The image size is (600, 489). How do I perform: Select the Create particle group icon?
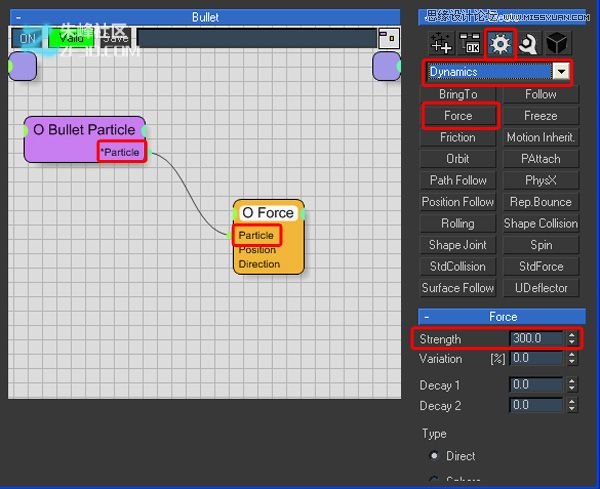(x=441, y=43)
